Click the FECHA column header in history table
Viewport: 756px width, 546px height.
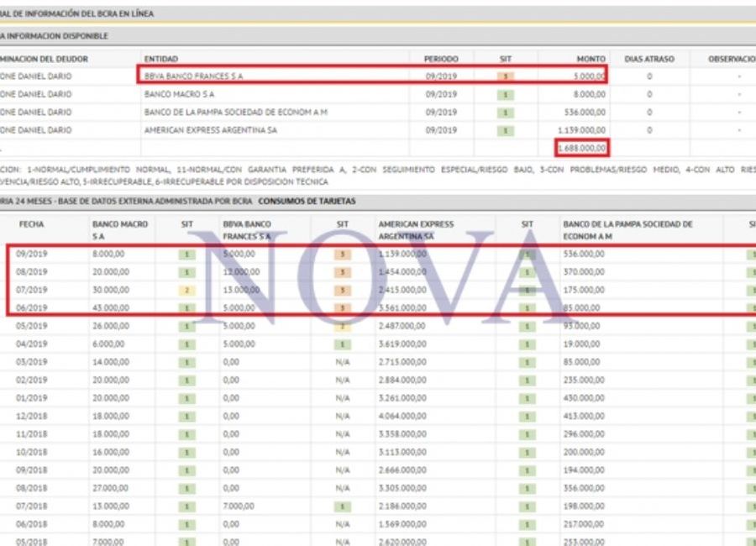tap(32, 224)
